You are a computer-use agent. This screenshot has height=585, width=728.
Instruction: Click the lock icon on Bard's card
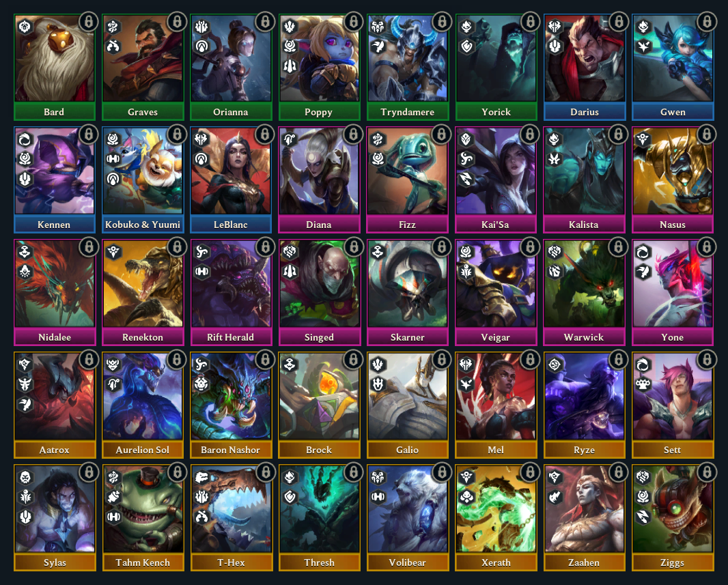pyautogui.click(x=88, y=21)
